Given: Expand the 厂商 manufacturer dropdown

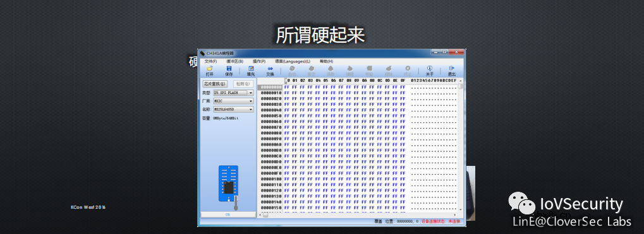Looking at the screenshot, I should [251, 101].
